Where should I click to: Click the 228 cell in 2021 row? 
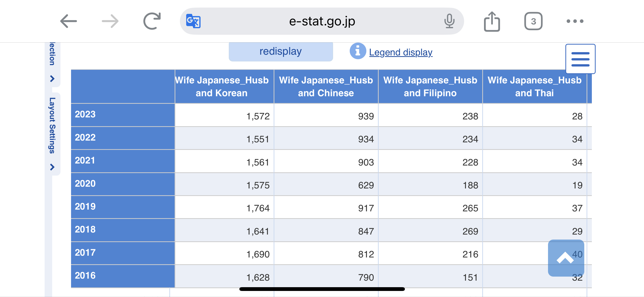pos(430,161)
